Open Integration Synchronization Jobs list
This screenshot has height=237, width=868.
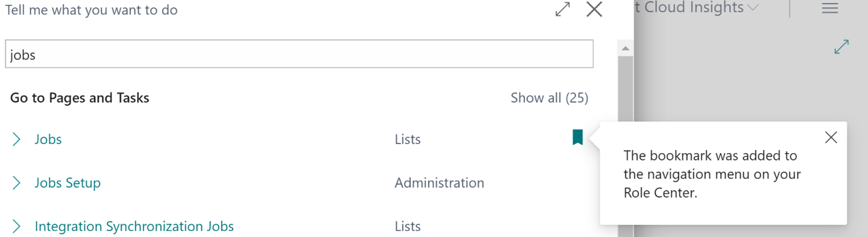134,227
